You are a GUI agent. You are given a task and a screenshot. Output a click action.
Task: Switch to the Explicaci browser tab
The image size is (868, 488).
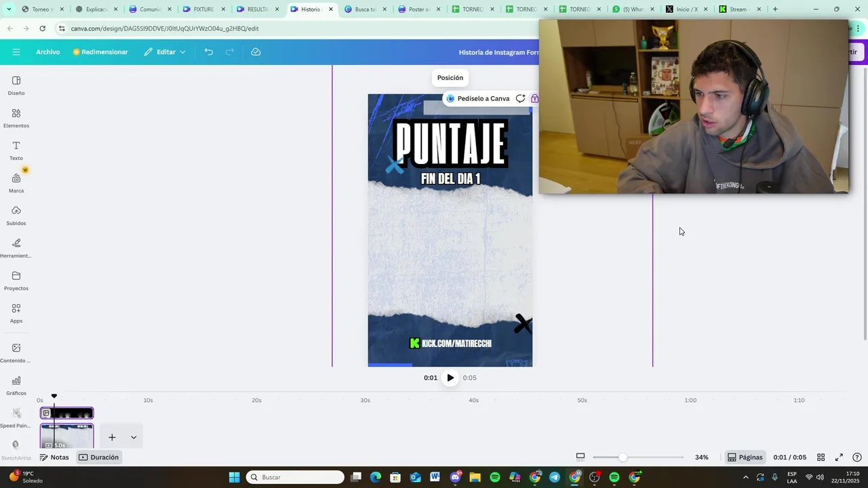pyautogui.click(x=96, y=9)
